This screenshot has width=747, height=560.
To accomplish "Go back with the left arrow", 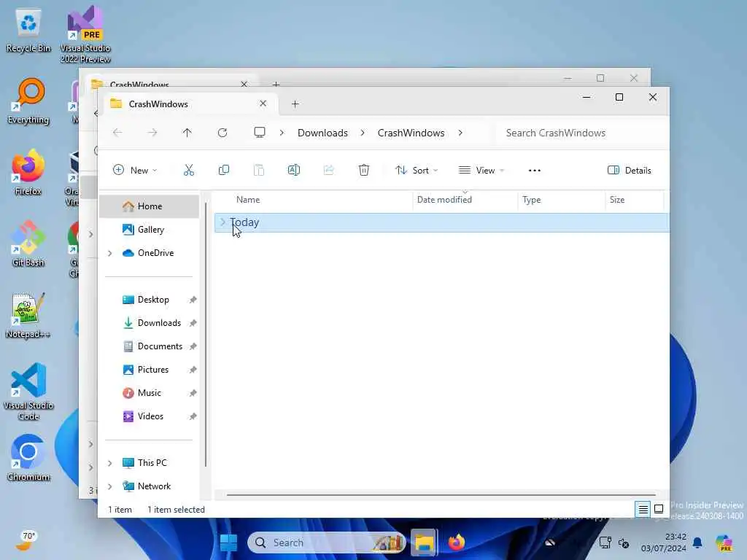I will tap(117, 133).
